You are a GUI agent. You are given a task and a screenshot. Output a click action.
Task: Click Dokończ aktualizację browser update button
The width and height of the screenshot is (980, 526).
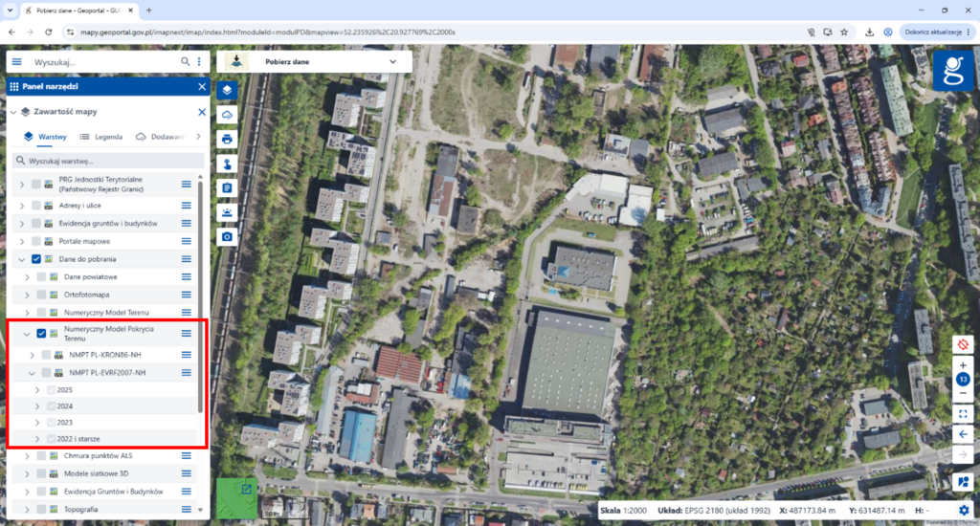tap(937, 32)
